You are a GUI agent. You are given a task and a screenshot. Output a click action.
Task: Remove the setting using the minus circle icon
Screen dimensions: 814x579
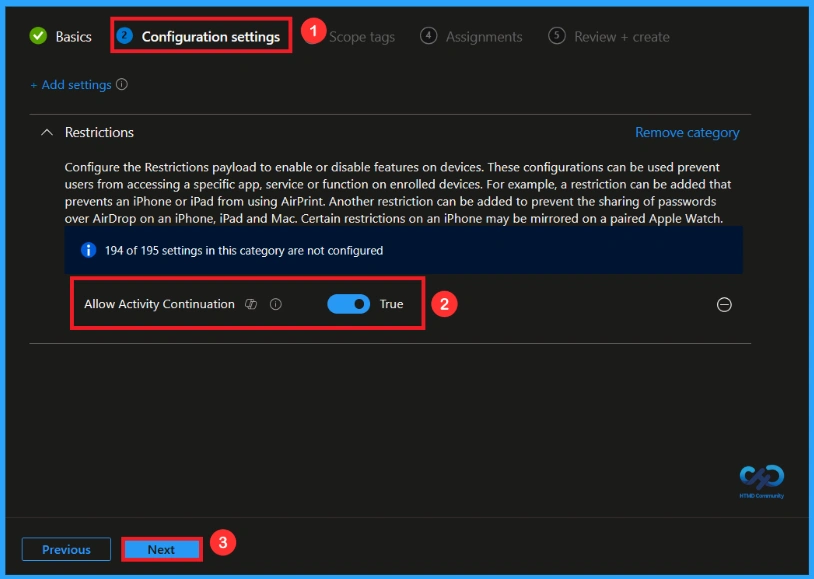click(725, 304)
